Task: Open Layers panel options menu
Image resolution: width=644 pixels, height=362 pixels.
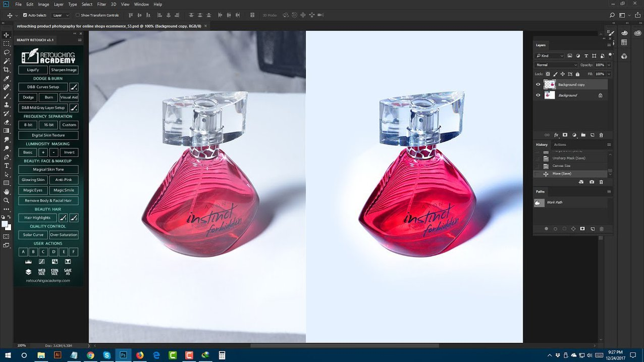Action: pos(610,45)
